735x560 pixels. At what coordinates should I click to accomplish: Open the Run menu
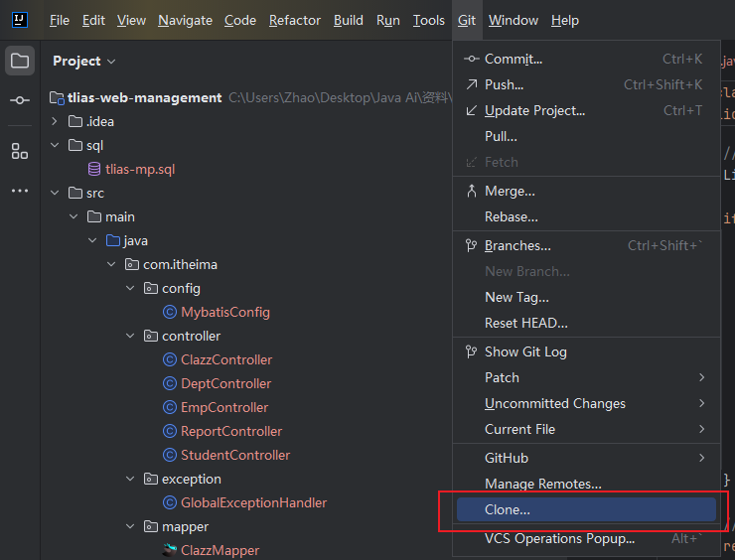pyautogui.click(x=388, y=20)
